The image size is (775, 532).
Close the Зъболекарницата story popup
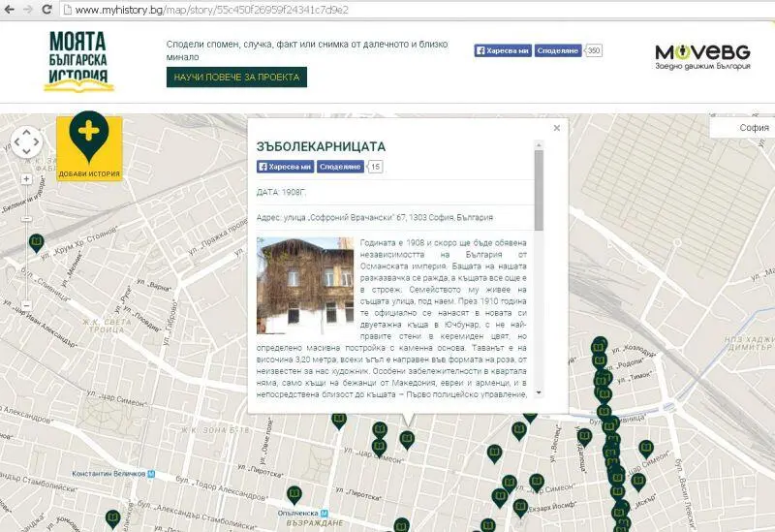tap(556, 128)
